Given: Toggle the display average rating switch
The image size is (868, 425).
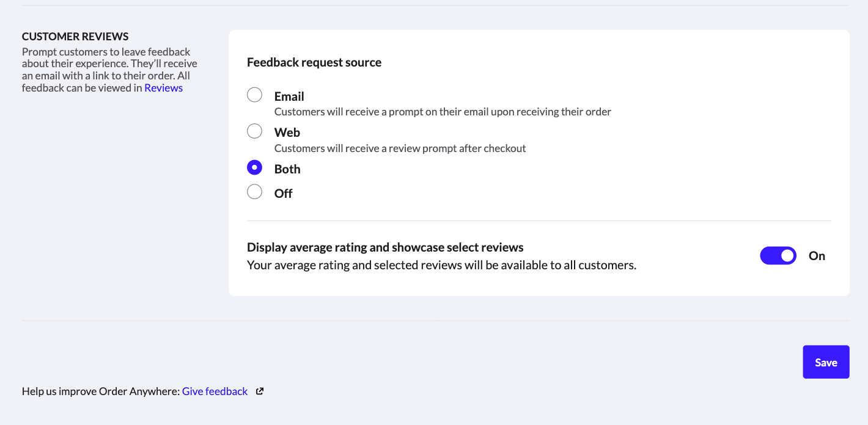Looking at the screenshot, I should point(778,256).
